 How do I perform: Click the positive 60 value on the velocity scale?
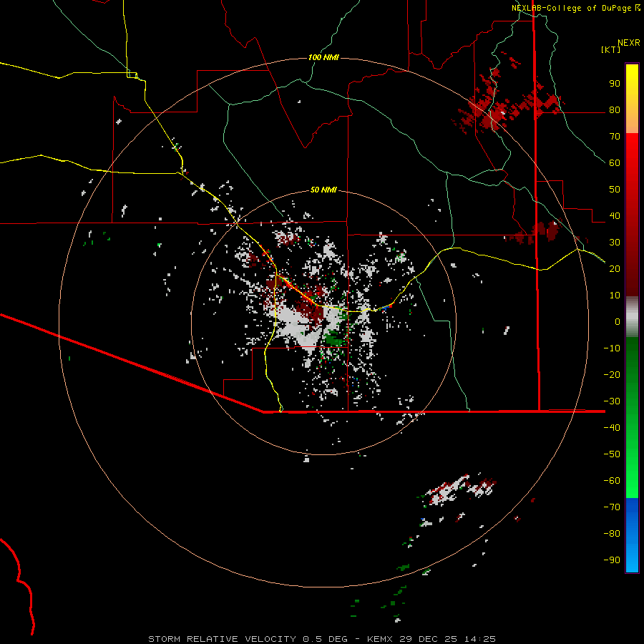pyautogui.click(x=615, y=162)
